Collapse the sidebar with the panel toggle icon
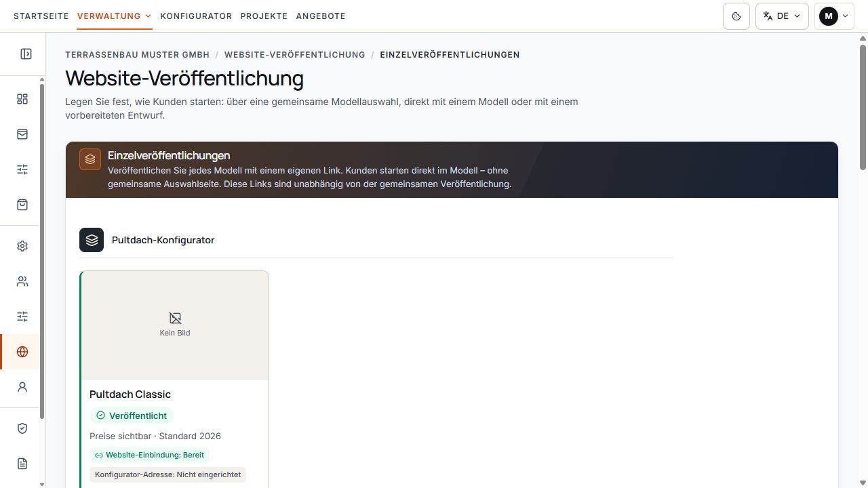 [x=26, y=54]
